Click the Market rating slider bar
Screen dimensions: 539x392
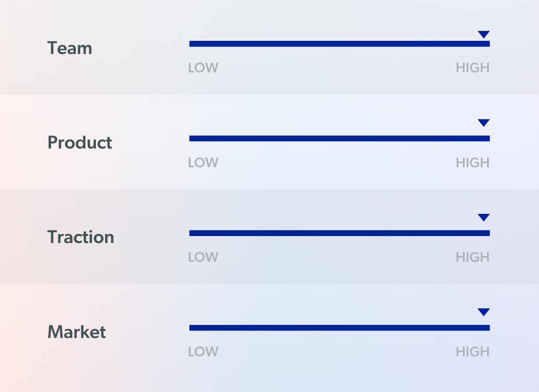coord(339,328)
